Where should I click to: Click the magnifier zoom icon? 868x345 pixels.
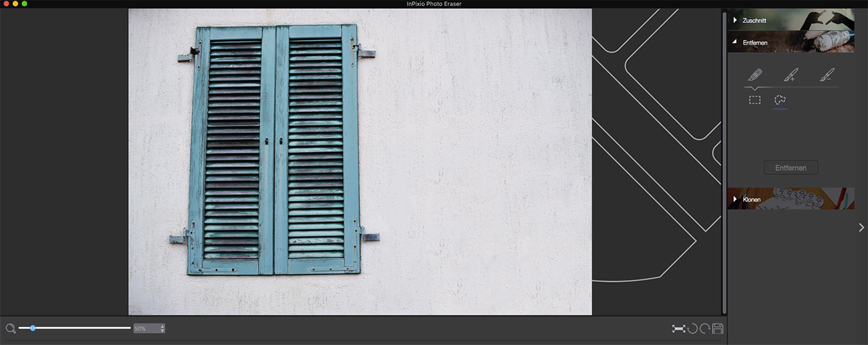click(x=11, y=329)
